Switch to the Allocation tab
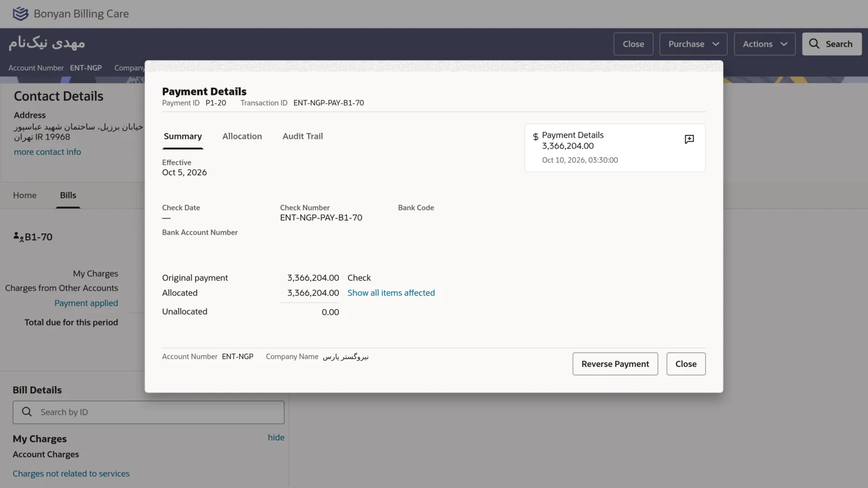This screenshot has height=488, width=868. [x=242, y=137]
